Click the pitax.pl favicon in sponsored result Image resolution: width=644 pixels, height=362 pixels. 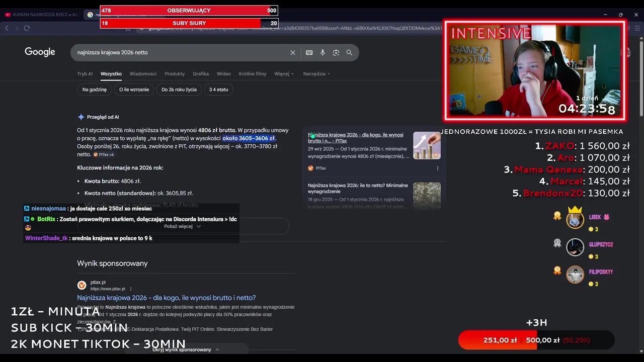82,285
